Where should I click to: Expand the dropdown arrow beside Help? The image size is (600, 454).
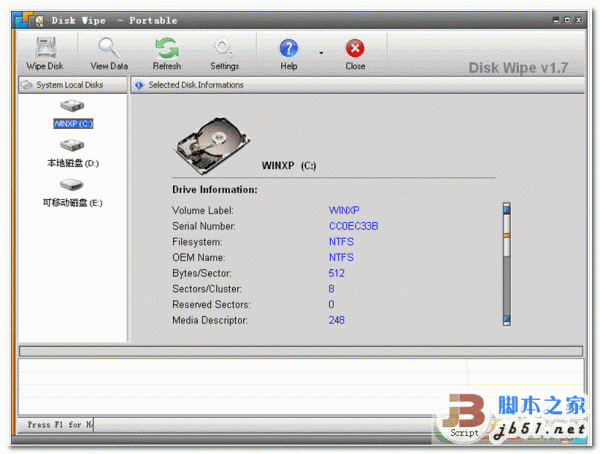(x=321, y=53)
